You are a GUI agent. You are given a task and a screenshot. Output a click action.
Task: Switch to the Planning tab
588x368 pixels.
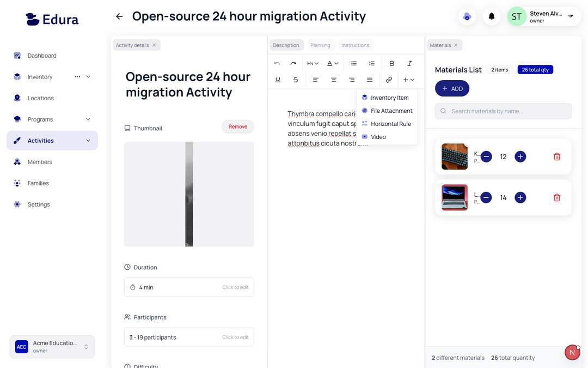[x=321, y=45]
